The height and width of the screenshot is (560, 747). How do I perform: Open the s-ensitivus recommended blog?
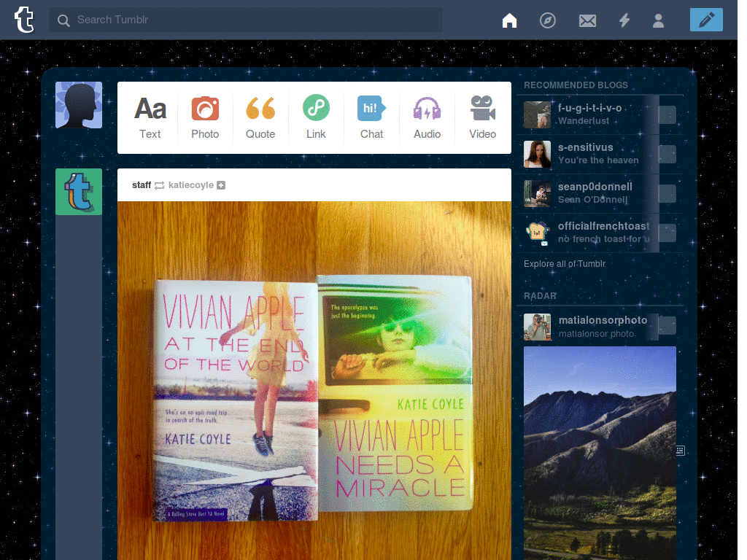pyautogui.click(x=585, y=147)
